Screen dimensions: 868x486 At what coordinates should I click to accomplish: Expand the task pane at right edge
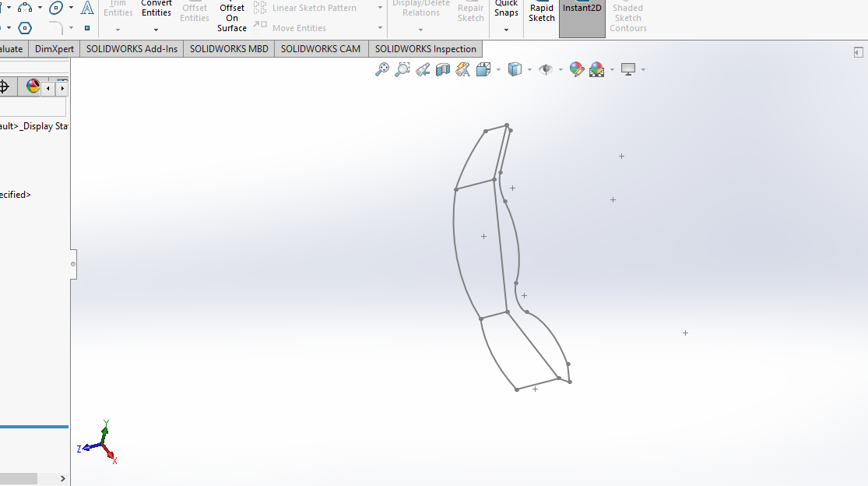pyautogui.click(x=858, y=52)
